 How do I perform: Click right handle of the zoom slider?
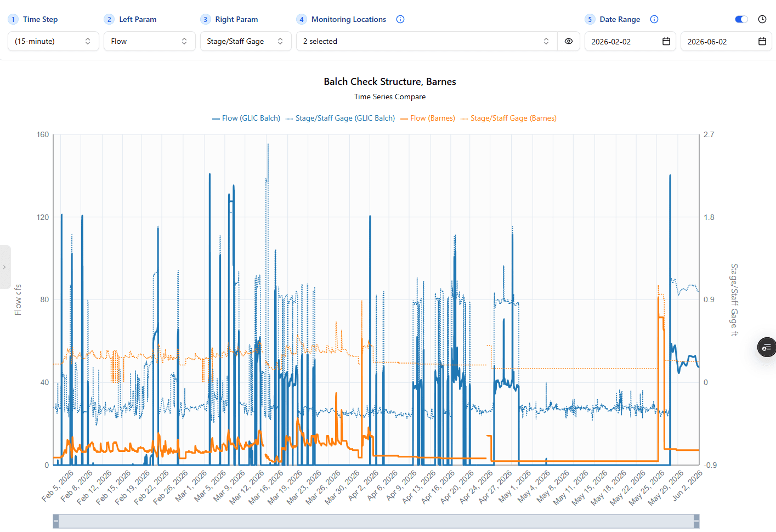(x=696, y=521)
